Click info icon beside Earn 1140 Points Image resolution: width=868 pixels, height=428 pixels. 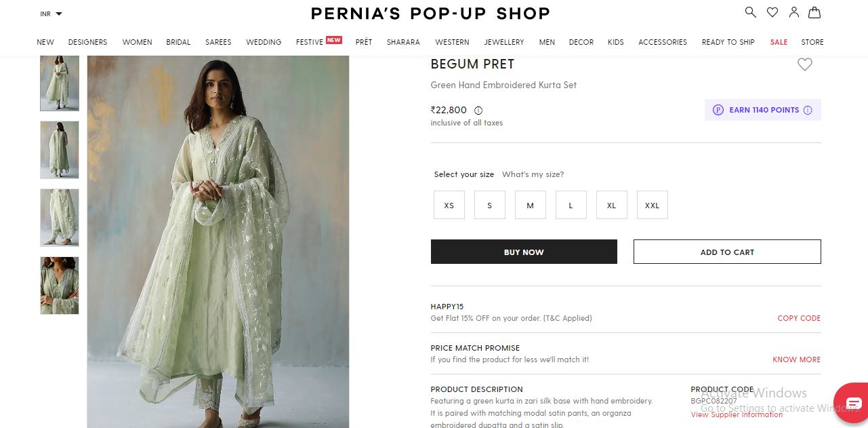(808, 110)
